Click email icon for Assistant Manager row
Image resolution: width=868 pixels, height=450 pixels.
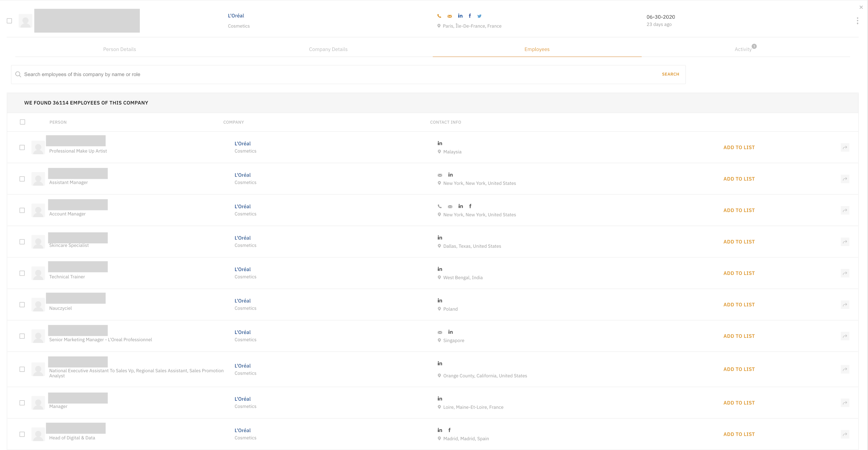click(x=440, y=175)
